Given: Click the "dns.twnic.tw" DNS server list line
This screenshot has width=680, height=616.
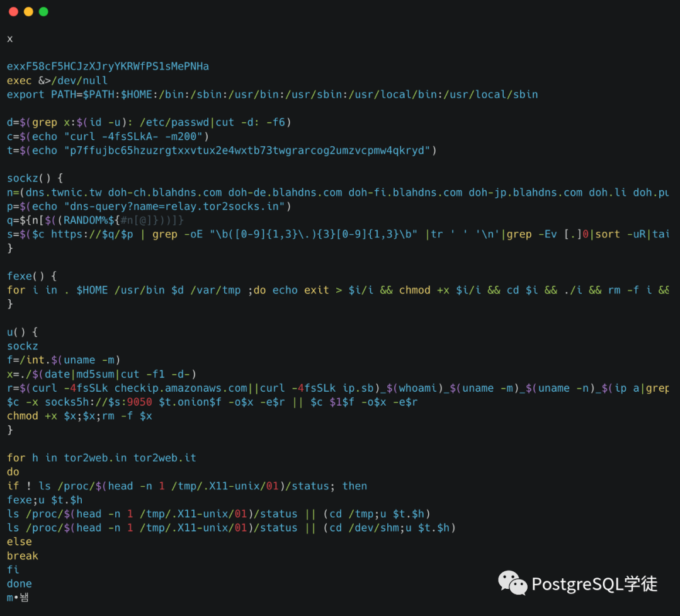Looking at the screenshot, I should click(x=338, y=192).
